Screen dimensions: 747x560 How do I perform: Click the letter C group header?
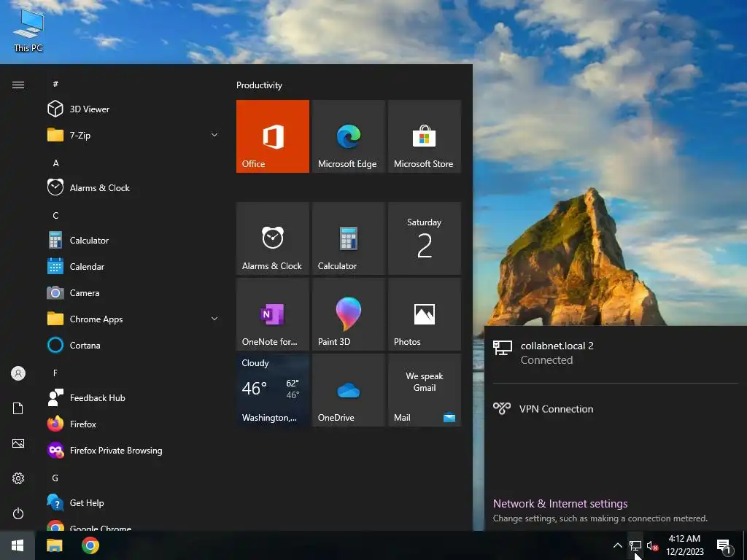(x=55, y=215)
